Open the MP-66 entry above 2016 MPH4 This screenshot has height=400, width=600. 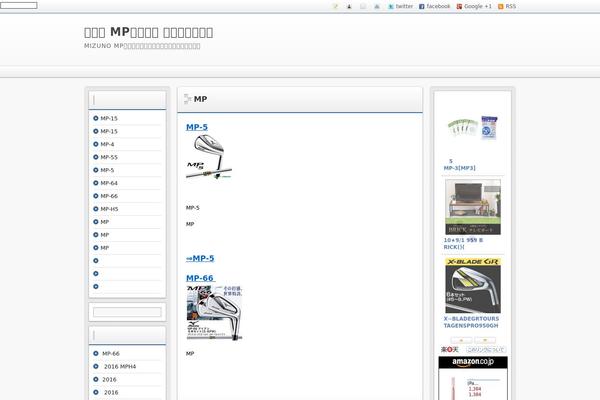tap(111, 354)
